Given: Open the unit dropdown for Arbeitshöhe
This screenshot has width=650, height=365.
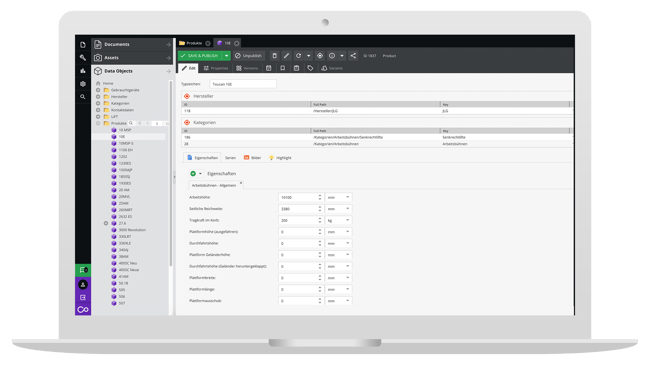Looking at the screenshot, I should coord(347,197).
